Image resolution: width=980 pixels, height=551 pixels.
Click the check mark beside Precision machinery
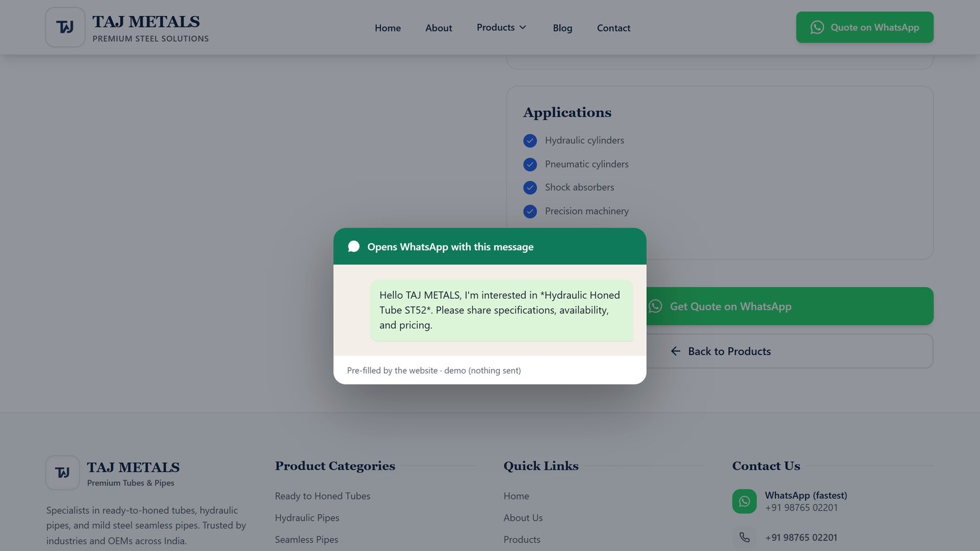(530, 212)
